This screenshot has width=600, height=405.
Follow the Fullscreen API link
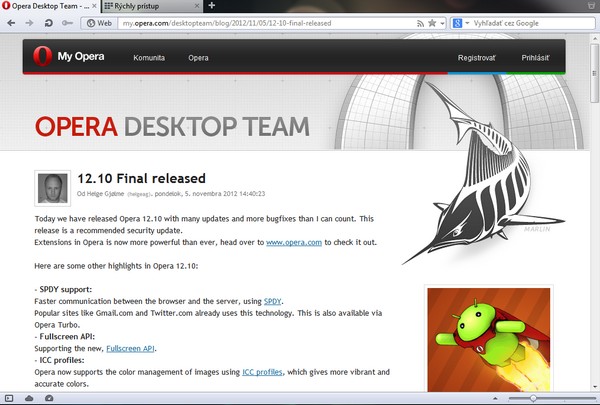pyautogui.click(x=130, y=348)
